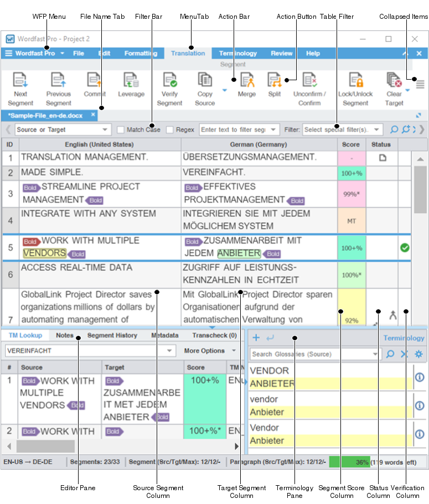Click the merge status icon on segment 7

pos(392,315)
